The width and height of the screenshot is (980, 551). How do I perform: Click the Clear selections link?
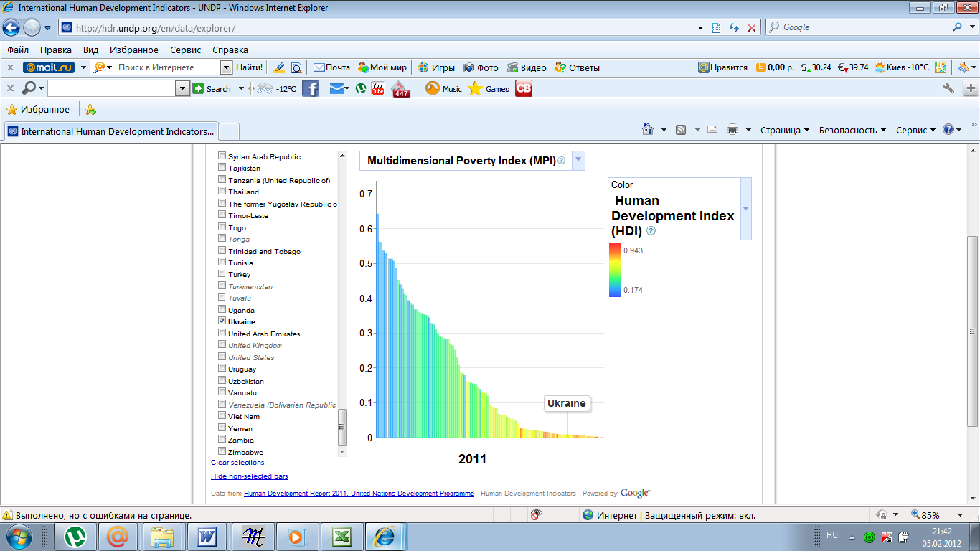(x=237, y=463)
